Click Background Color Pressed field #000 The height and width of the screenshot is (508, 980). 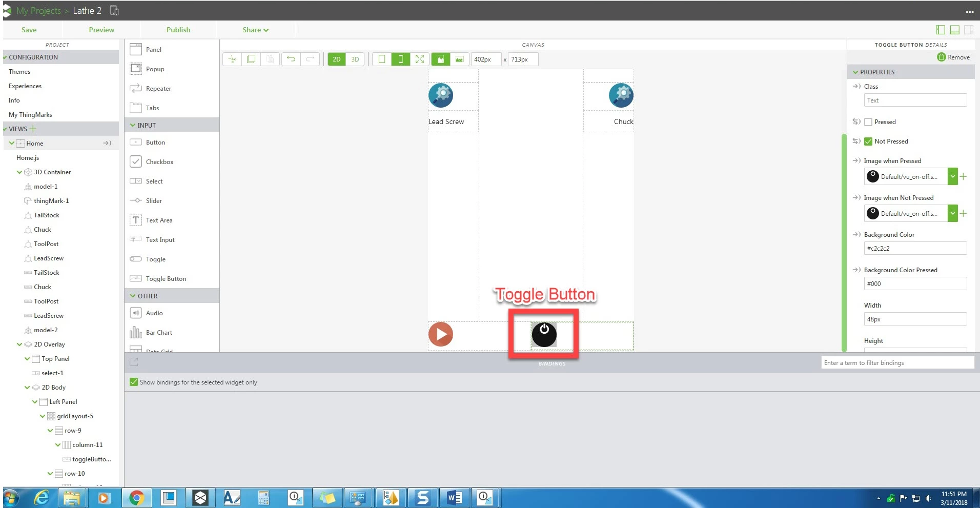coord(915,284)
